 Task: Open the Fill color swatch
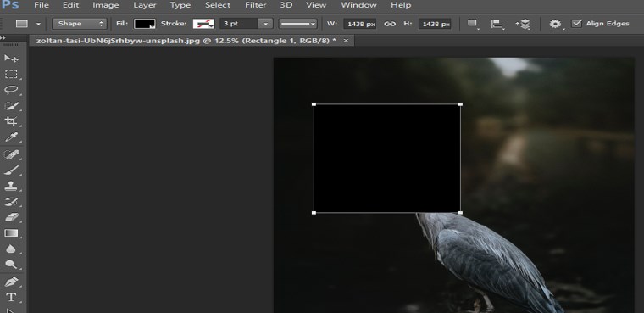pyautogui.click(x=145, y=24)
